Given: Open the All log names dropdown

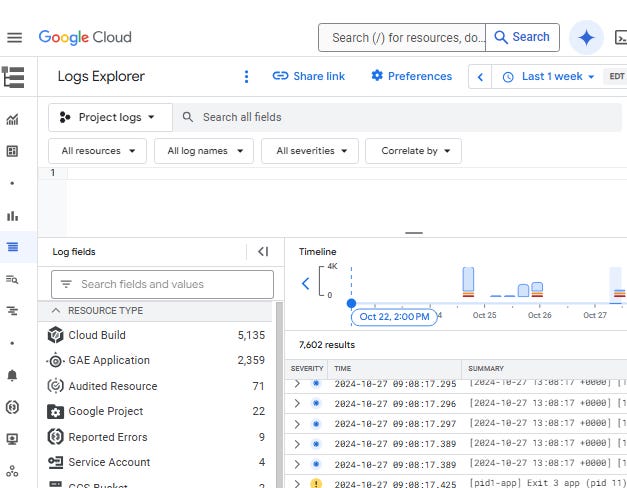Looking at the screenshot, I should pos(204,151).
